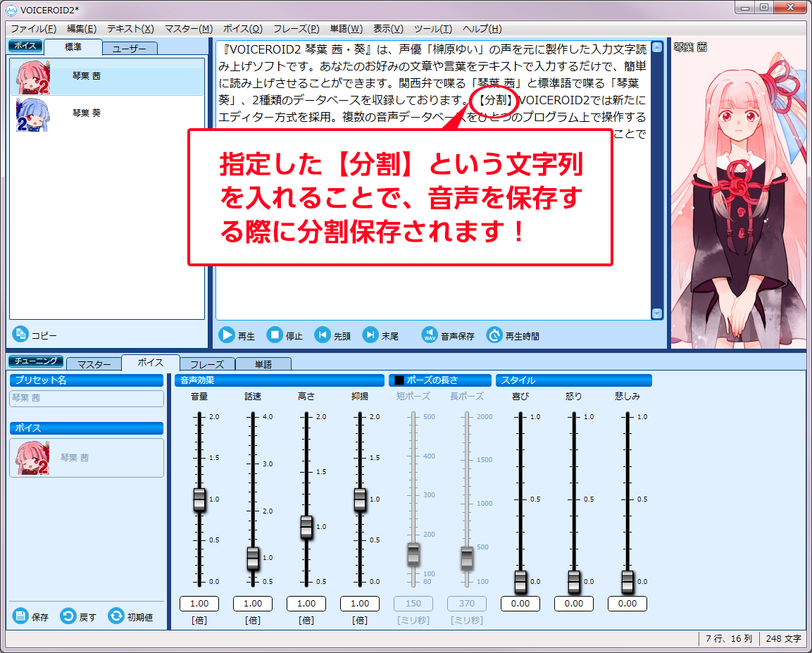Switch to the マスター tuning tab
Screen dimensions: 812x653
[94, 364]
